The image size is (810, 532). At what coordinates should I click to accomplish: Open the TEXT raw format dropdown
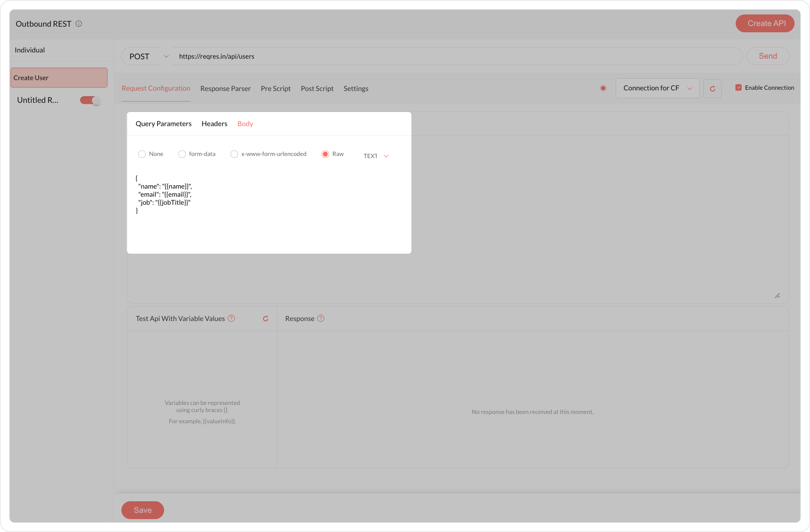pos(376,156)
